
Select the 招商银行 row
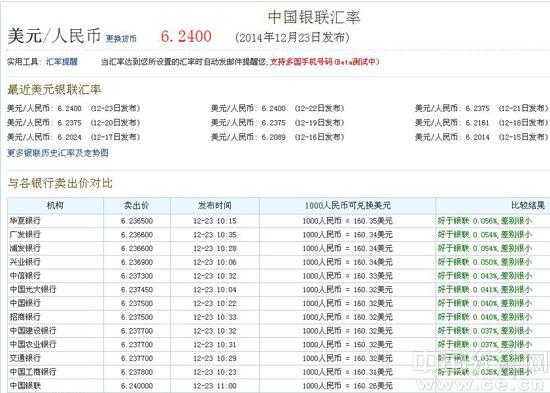[279, 317]
